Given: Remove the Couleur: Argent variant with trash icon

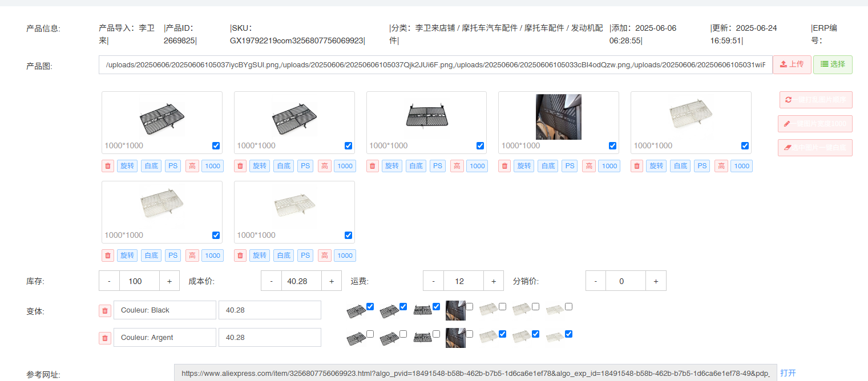Looking at the screenshot, I should tap(105, 338).
